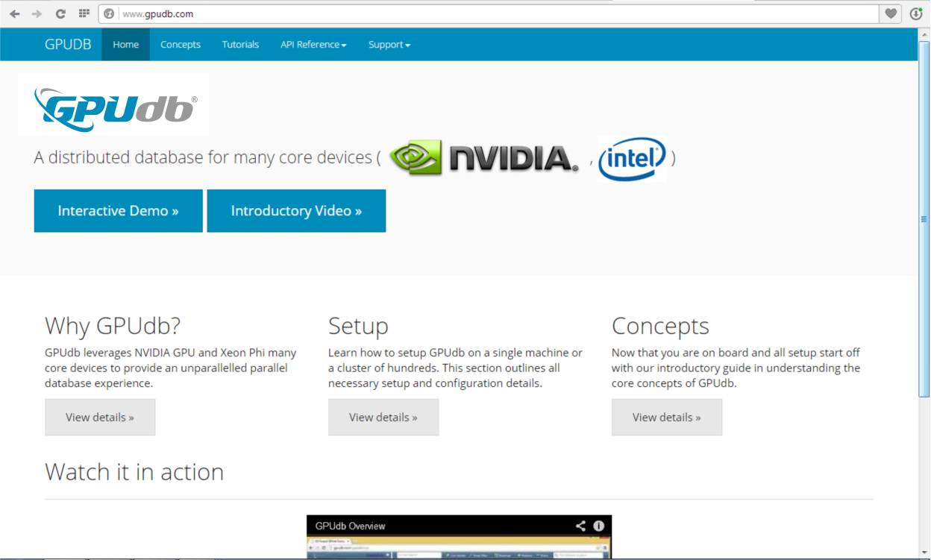Go to the Tutorials nav item

coord(240,45)
